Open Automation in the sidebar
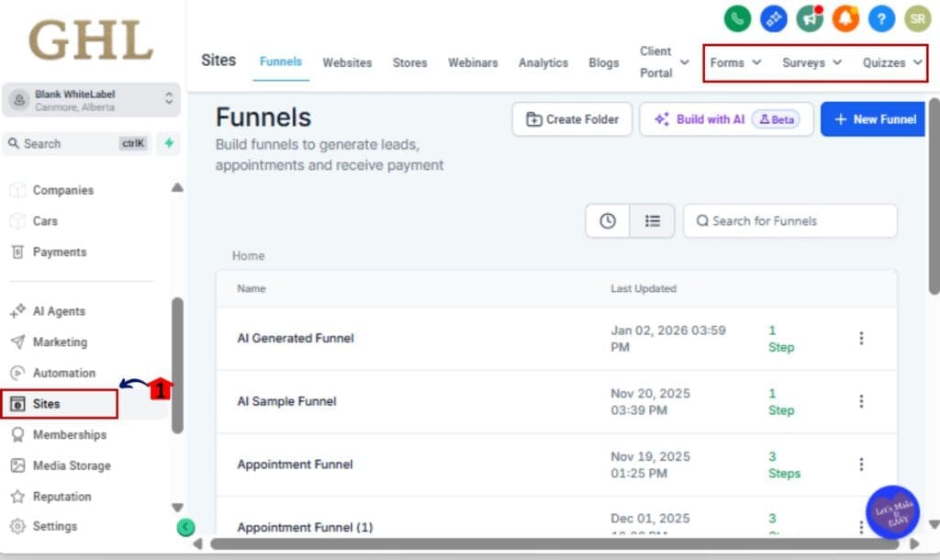940x560 pixels. click(63, 373)
